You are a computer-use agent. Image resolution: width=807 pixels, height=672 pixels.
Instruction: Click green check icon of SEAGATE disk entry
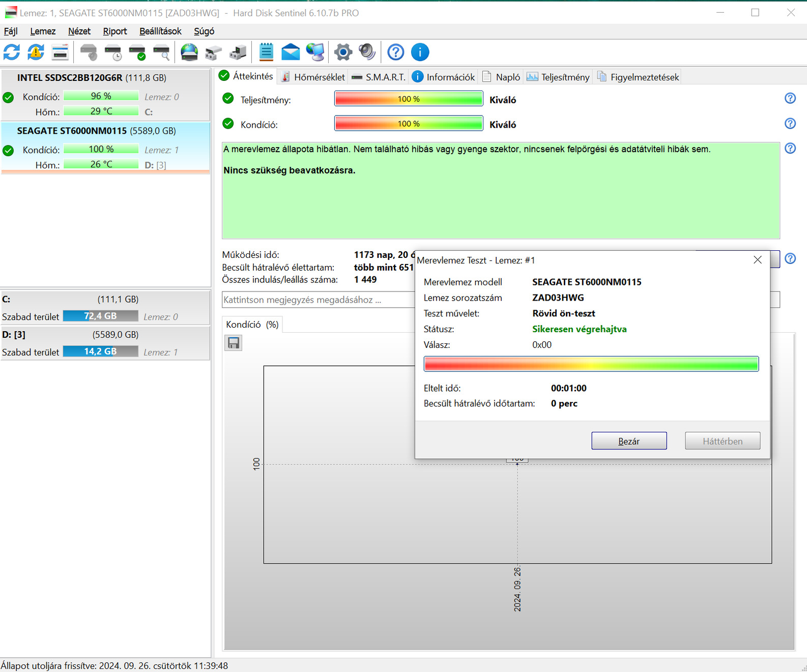coord(8,151)
